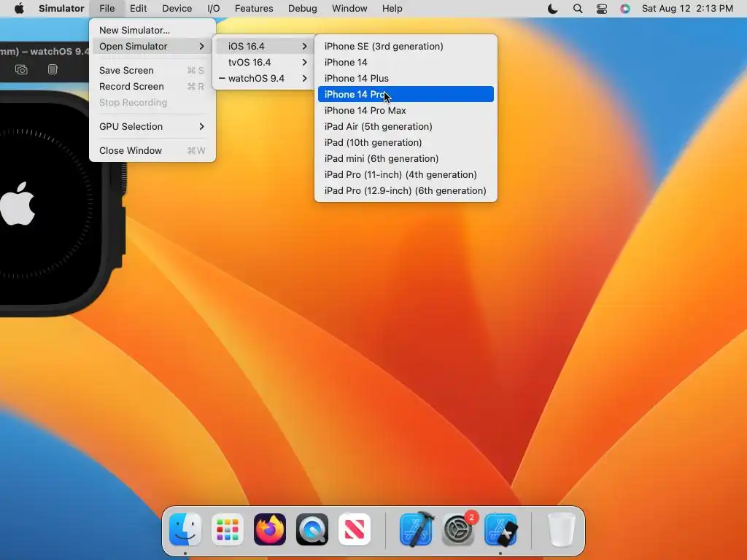Viewport: 747px width, 560px height.
Task: Select Record Screen menu item
Action: coord(152,86)
